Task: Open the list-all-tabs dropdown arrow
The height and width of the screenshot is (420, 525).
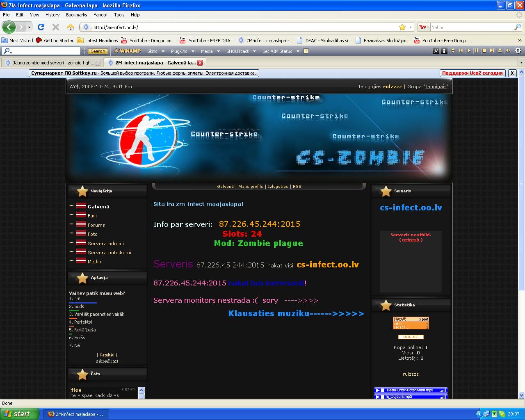Action: [x=521, y=63]
